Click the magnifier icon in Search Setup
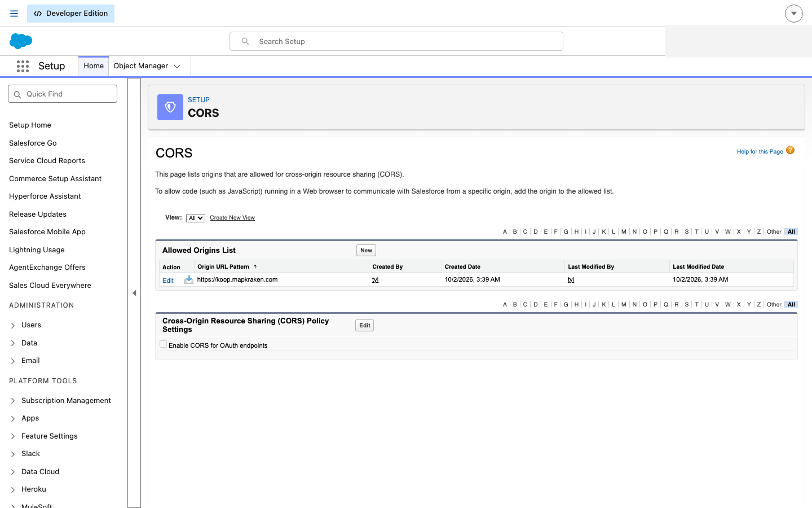 click(245, 41)
